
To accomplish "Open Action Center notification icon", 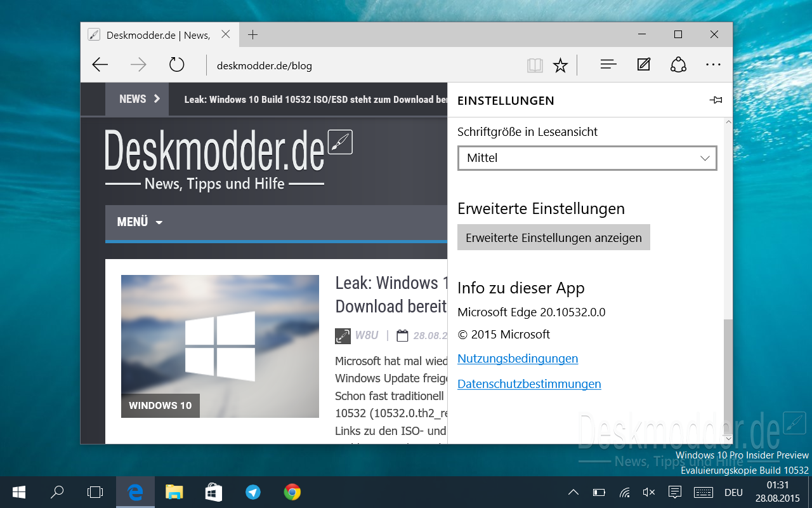I will point(675,492).
